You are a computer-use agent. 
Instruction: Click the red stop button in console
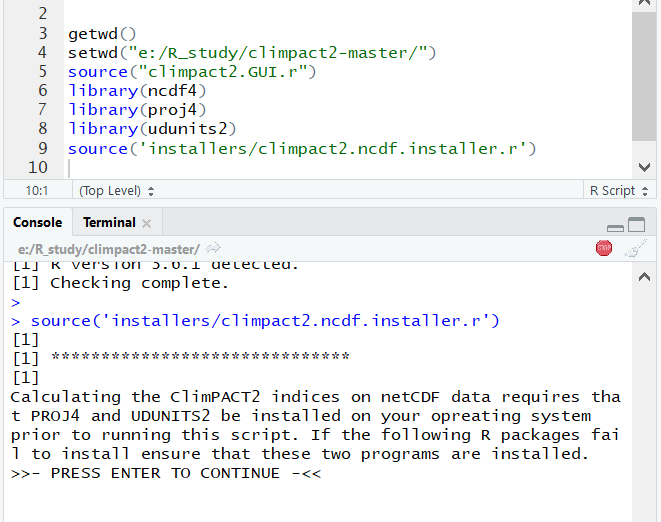603,248
